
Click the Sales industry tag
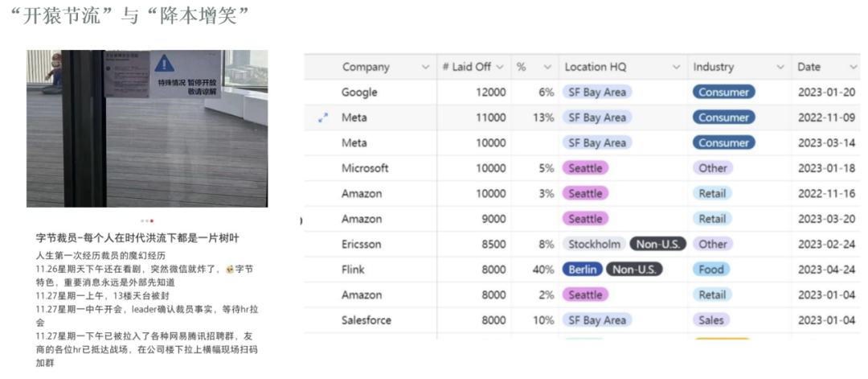tap(710, 320)
